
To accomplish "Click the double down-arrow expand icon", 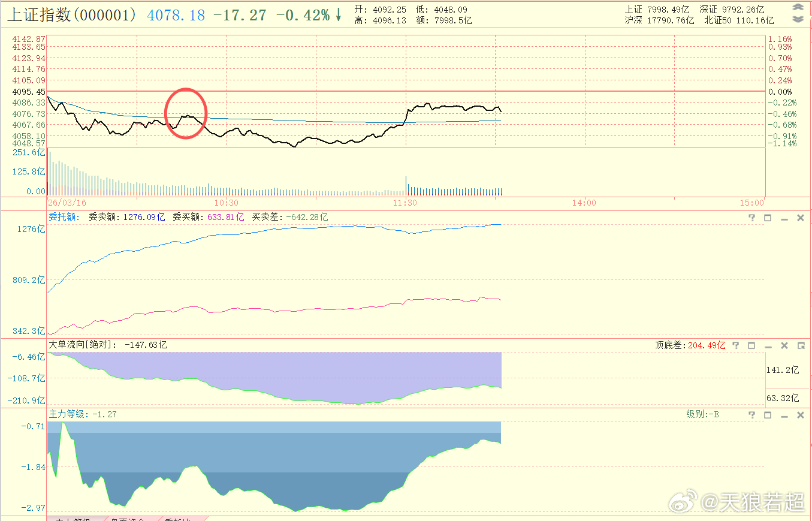I will coord(798,19).
